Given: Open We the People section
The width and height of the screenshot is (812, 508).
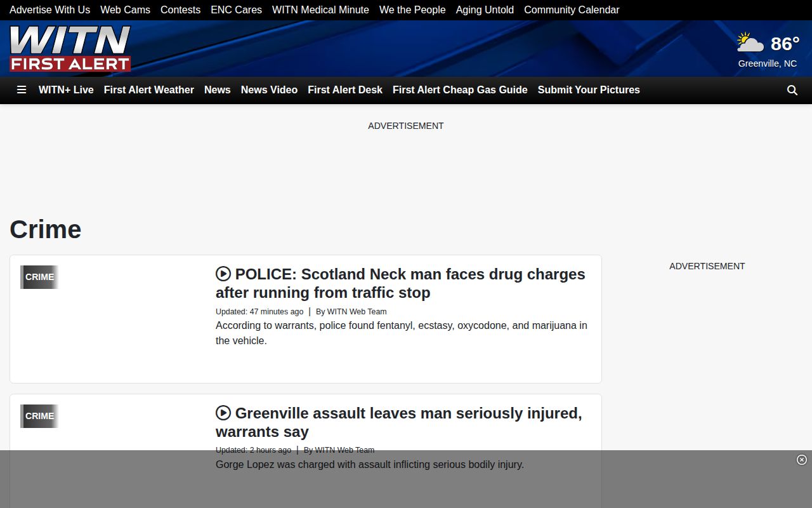Looking at the screenshot, I should [412, 10].
